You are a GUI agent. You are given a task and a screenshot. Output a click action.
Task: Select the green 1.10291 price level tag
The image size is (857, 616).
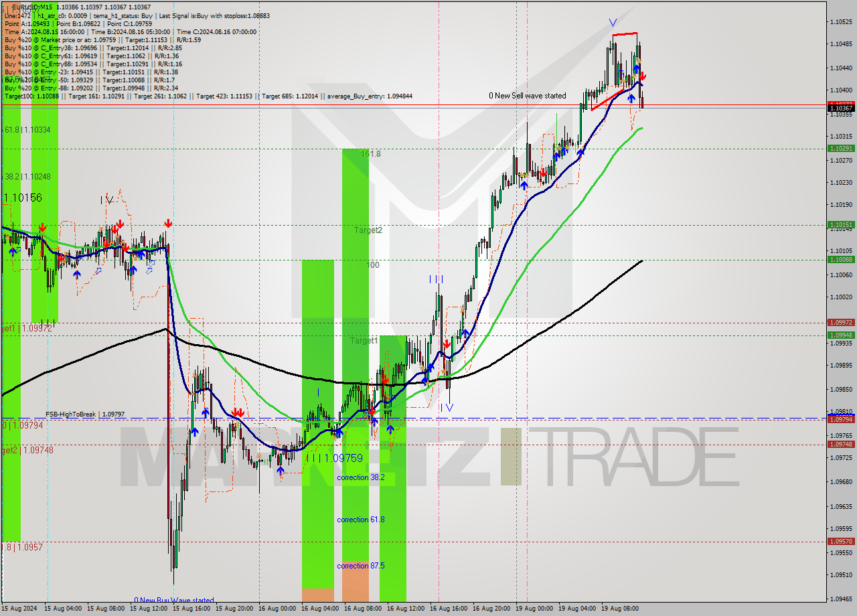click(x=841, y=148)
